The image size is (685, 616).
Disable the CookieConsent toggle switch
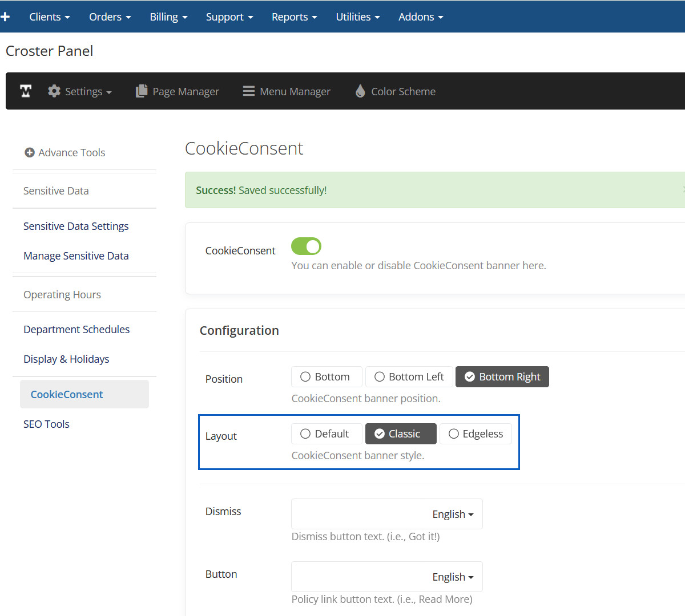tap(306, 246)
